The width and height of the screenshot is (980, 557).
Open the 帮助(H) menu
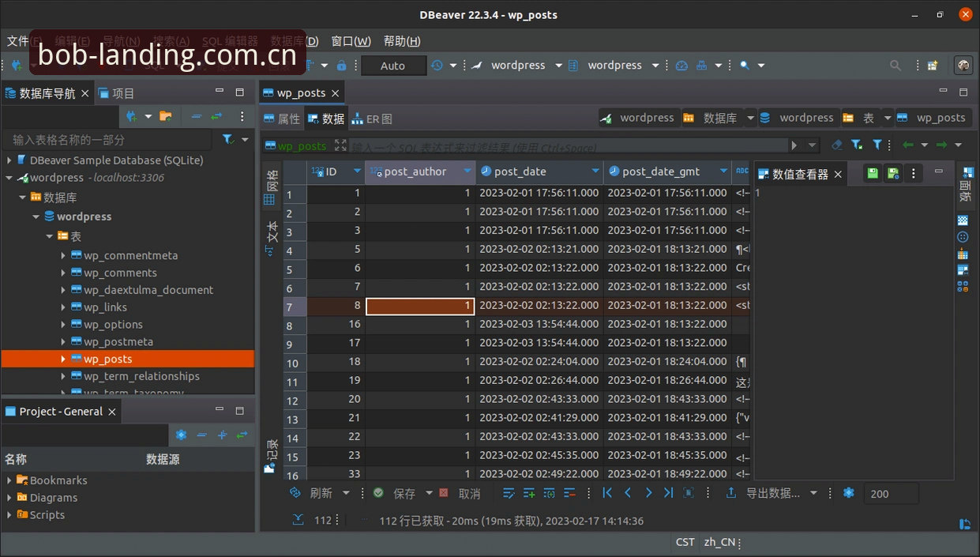click(x=402, y=41)
